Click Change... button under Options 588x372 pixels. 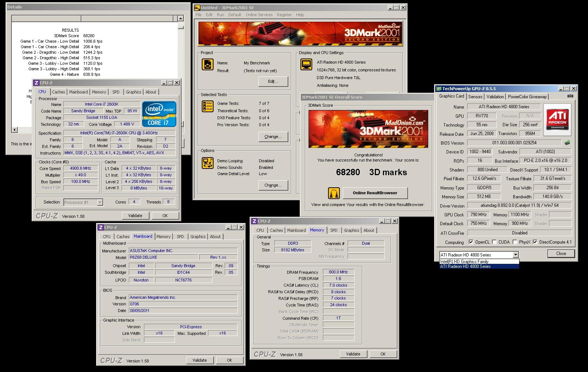click(273, 185)
